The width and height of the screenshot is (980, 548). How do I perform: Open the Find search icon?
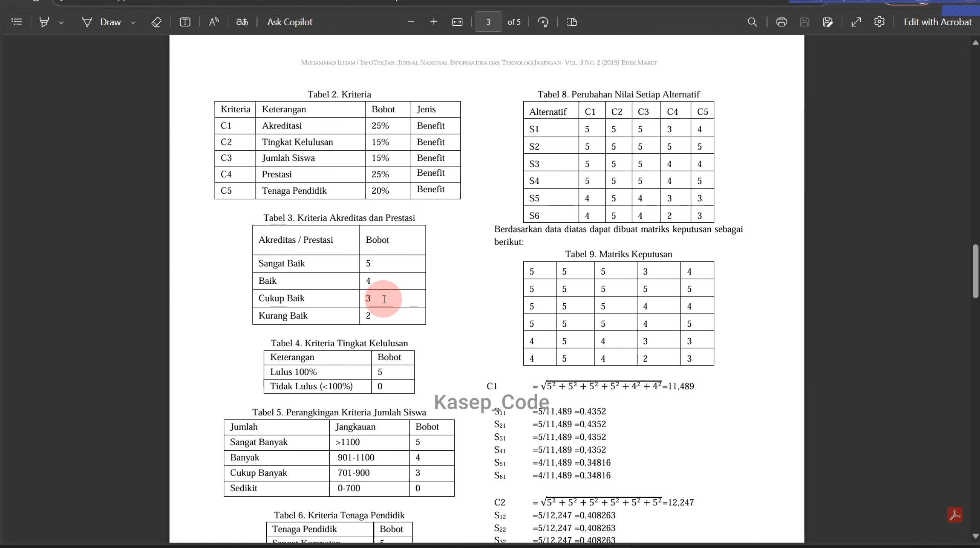pyautogui.click(x=752, y=22)
